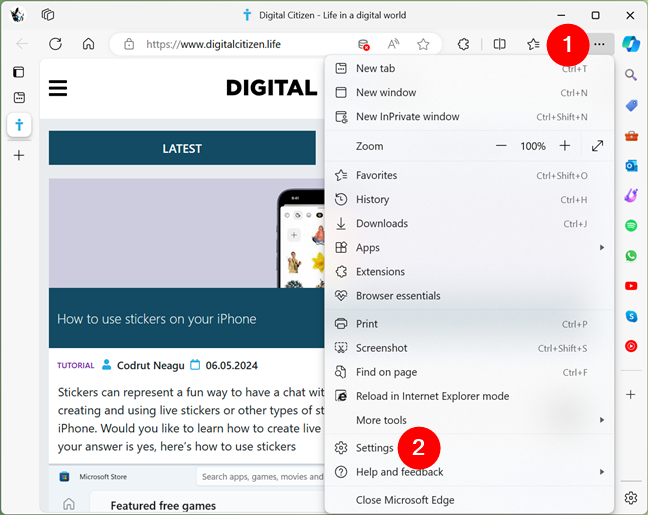Select Find on page
Image resolution: width=648 pixels, height=515 pixels.
tap(469, 372)
